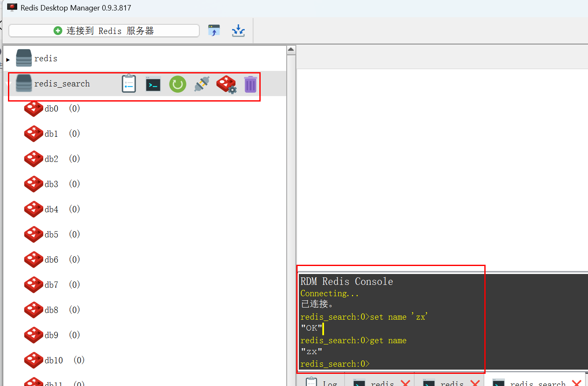Open database db9
Image resolution: width=588 pixels, height=386 pixels.
coord(52,335)
